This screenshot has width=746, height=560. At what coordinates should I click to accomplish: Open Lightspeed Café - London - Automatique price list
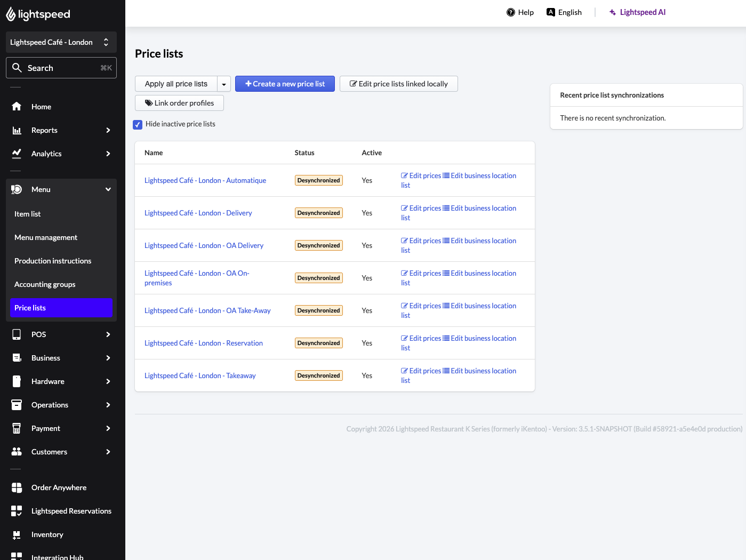pyautogui.click(x=205, y=180)
